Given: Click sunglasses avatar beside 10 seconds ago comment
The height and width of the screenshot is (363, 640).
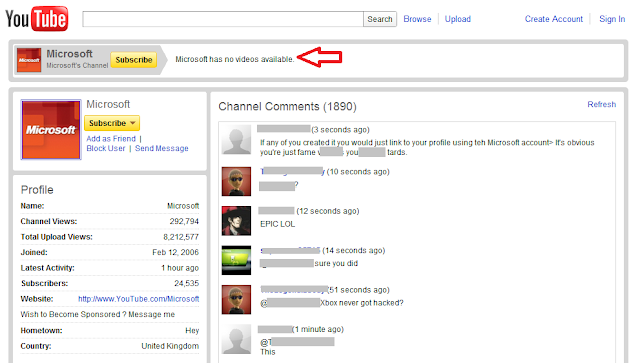Looking at the screenshot, I should pos(236,181).
